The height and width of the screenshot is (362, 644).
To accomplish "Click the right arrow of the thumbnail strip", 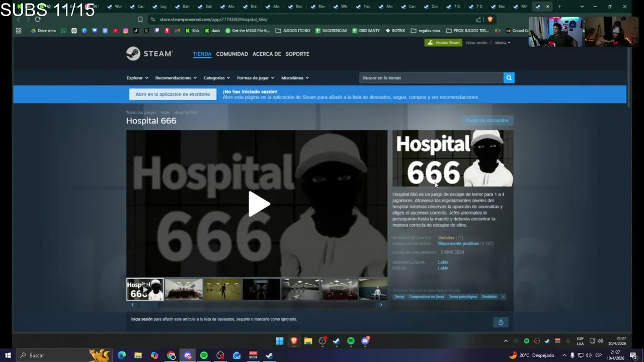I will 381,305.
